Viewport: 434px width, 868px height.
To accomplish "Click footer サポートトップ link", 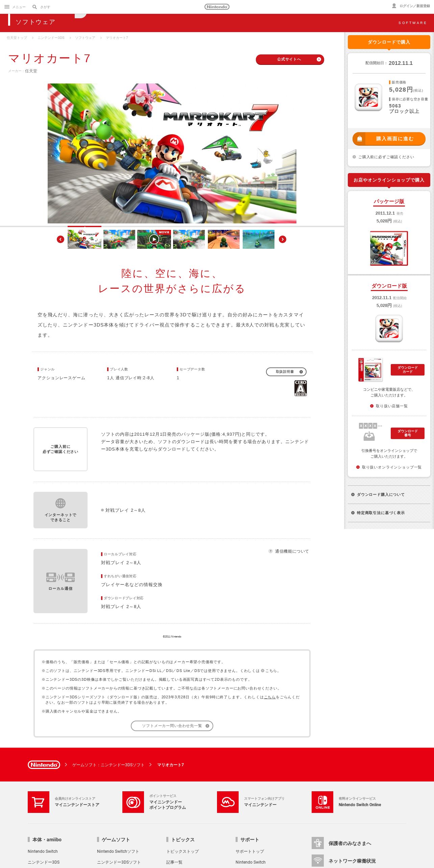I will point(250,851).
